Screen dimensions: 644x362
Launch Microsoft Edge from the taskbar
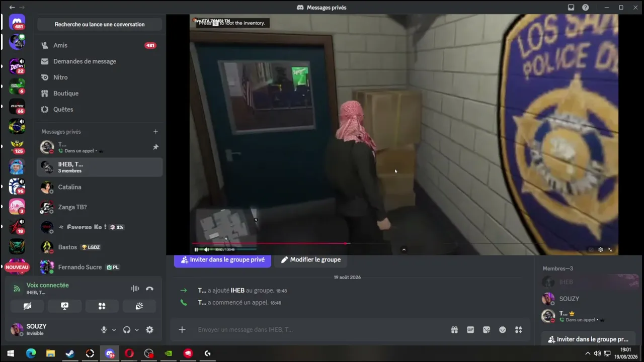pos(31,353)
